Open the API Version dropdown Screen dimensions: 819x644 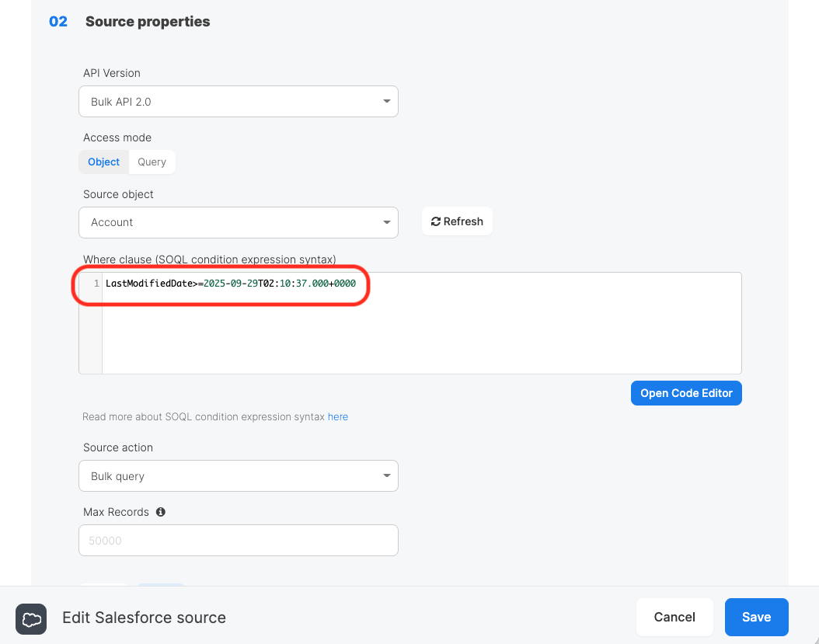click(x=239, y=101)
